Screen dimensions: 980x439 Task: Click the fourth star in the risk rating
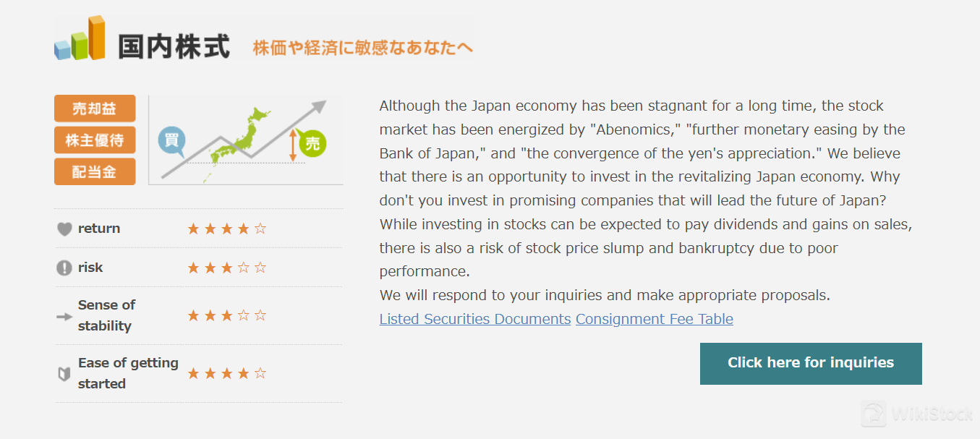pos(243,267)
